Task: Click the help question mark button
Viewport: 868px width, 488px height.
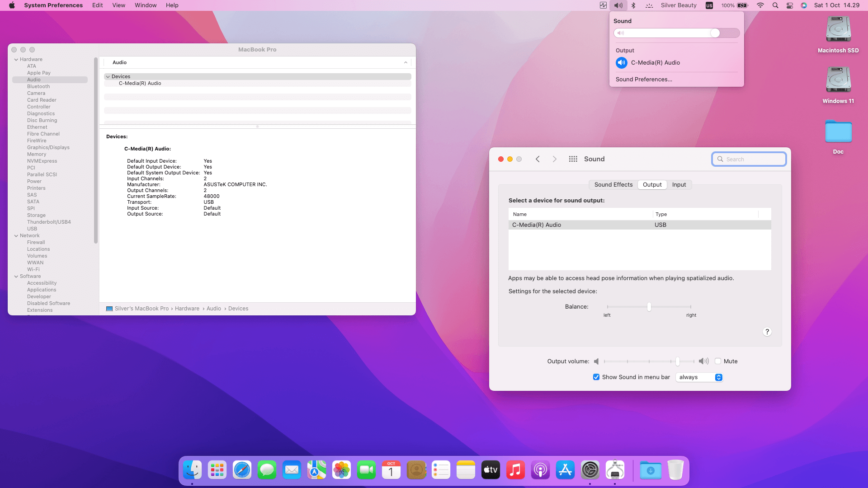Action: coord(767,332)
